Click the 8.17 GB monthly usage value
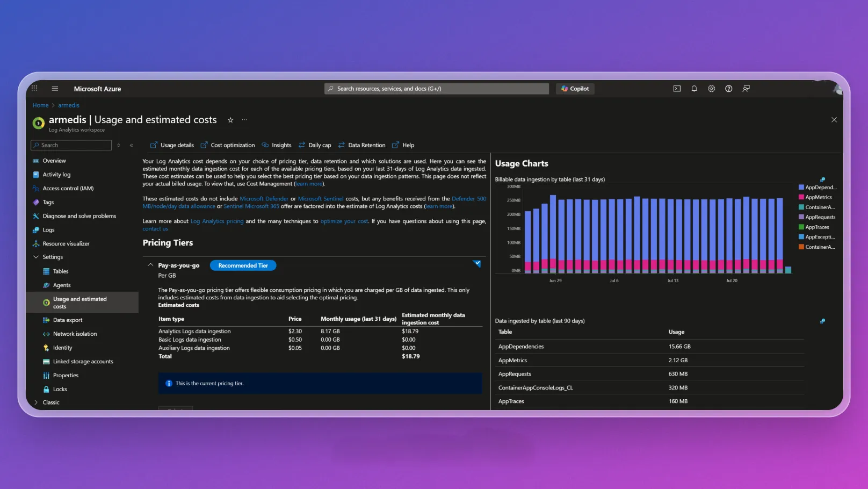Image resolution: width=868 pixels, height=489 pixels. 330,332
